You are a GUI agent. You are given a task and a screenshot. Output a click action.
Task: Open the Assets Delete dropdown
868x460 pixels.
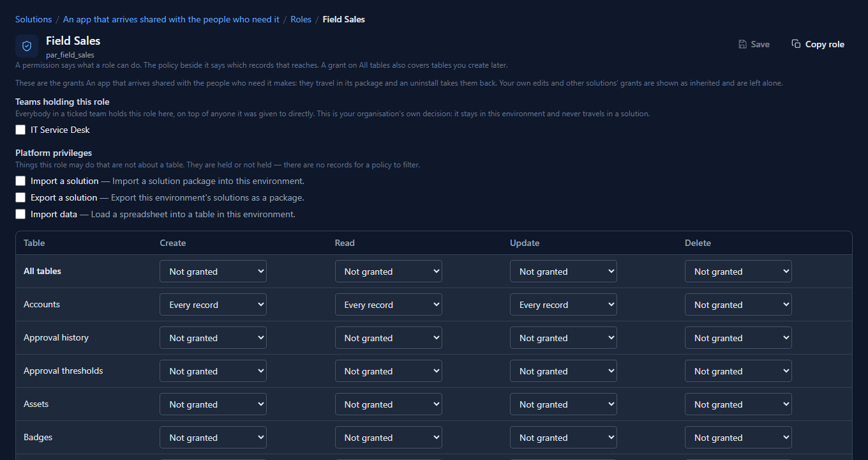738,404
